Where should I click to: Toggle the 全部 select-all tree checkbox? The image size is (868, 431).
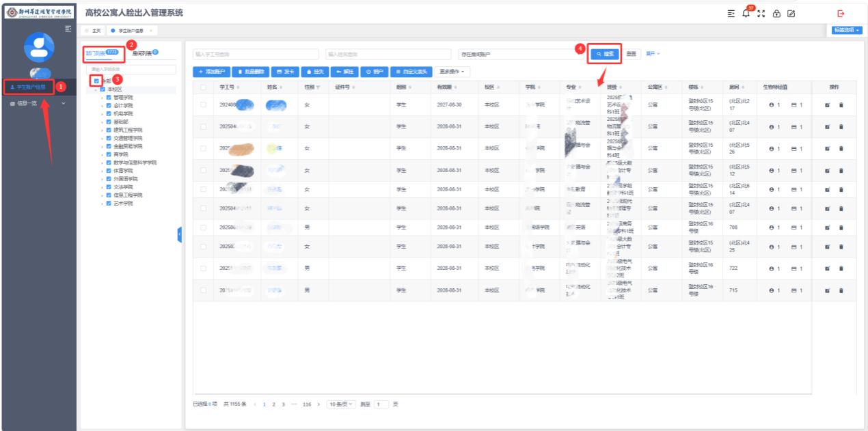[x=96, y=81]
